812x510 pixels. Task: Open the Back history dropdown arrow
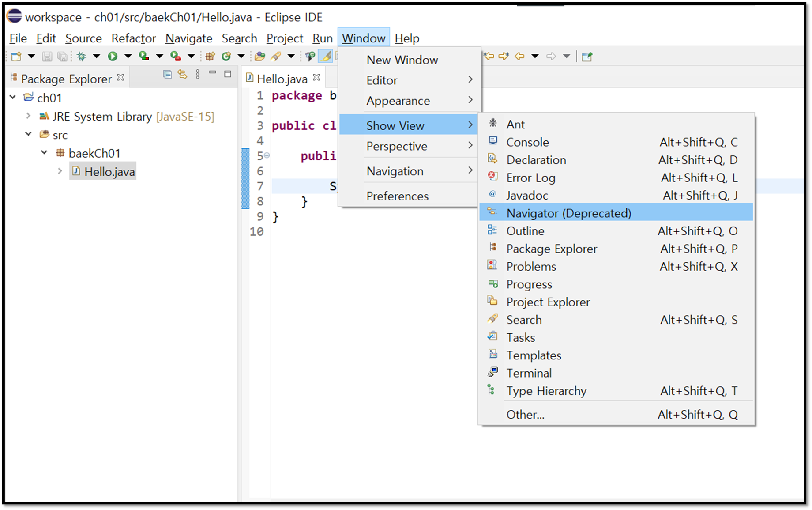pos(535,56)
